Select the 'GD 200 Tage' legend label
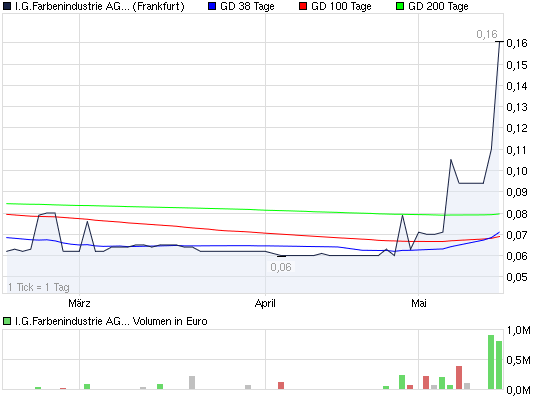 438,6
